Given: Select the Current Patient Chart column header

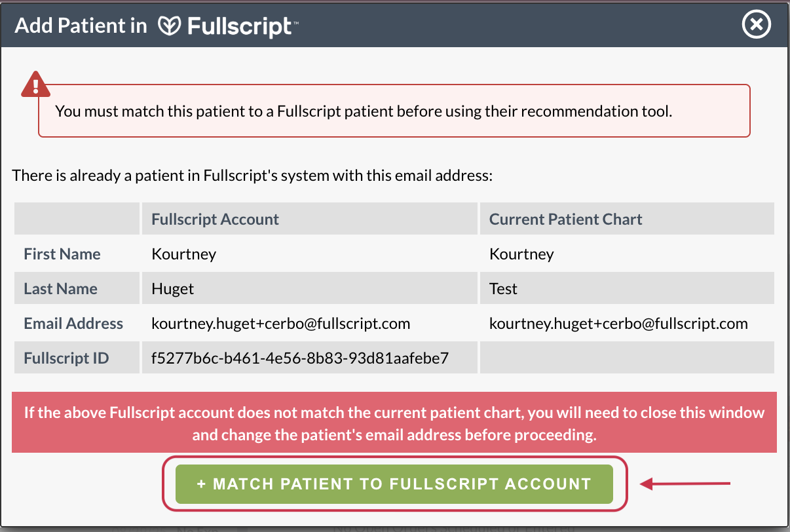Looking at the screenshot, I should pos(565,219).
